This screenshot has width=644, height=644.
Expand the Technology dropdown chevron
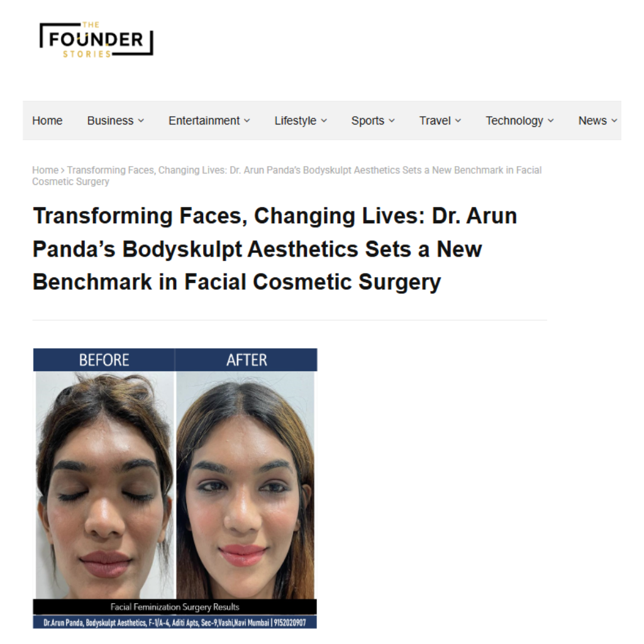pyautogui.click(x=551, y=121)
